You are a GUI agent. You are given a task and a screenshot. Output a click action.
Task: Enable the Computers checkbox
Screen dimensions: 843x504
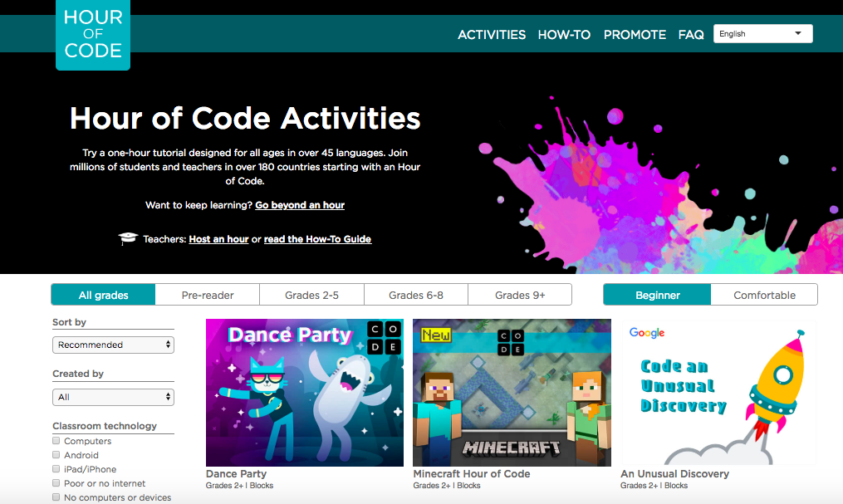[56, 441]
